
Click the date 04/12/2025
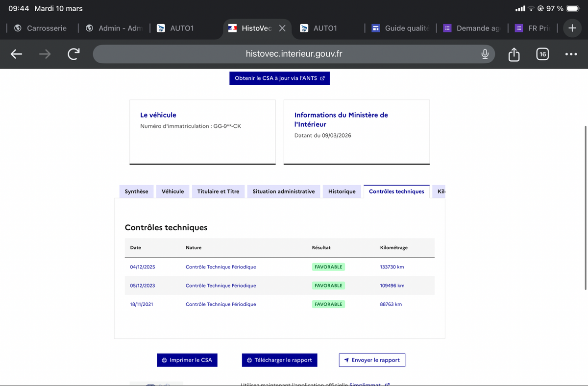[143, 267]
